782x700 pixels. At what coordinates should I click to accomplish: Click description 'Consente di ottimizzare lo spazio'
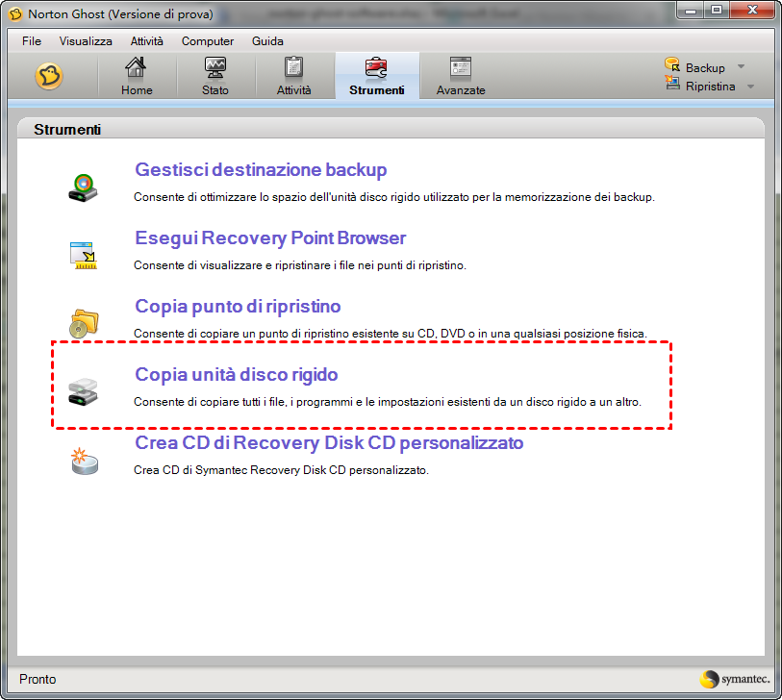394,197
